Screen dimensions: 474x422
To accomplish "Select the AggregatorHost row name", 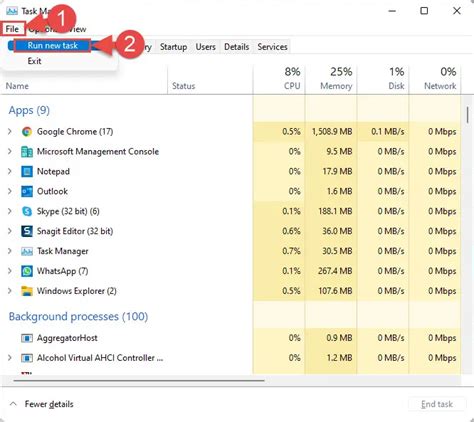I will click(x=67, y=338).
